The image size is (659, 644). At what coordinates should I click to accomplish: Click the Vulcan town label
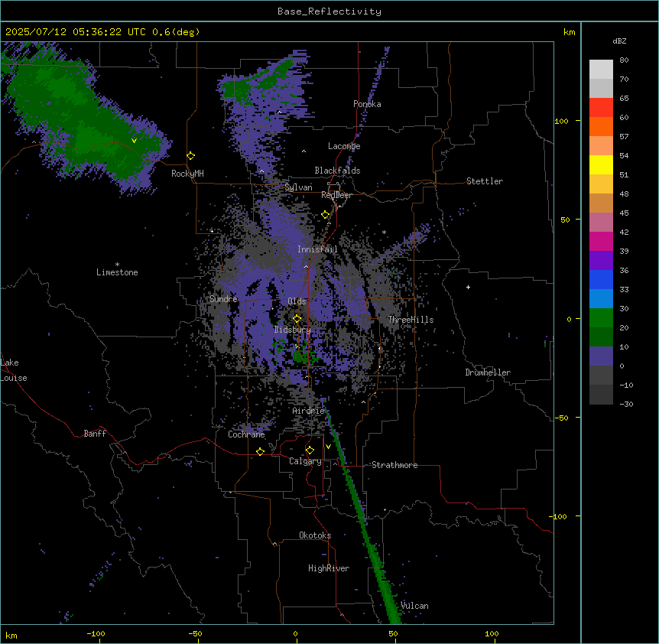(x=414, y=606)
